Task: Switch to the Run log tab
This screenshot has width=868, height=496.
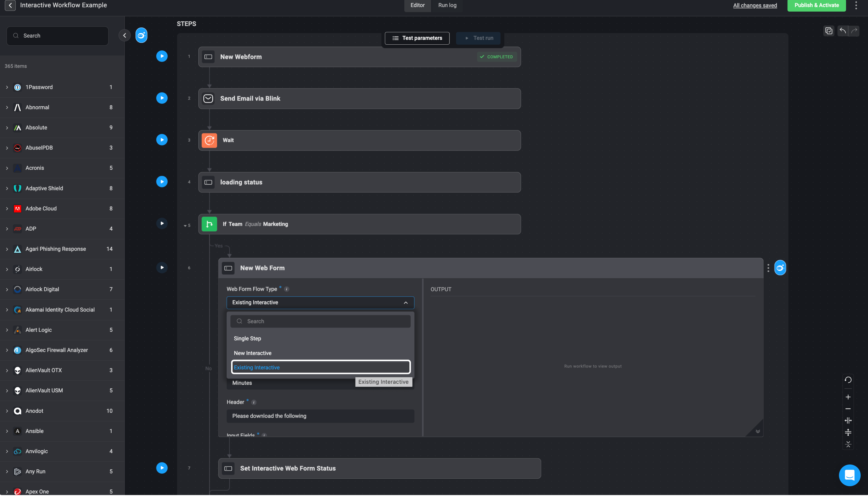Action: pyautogui.click(x=447, y=6)
